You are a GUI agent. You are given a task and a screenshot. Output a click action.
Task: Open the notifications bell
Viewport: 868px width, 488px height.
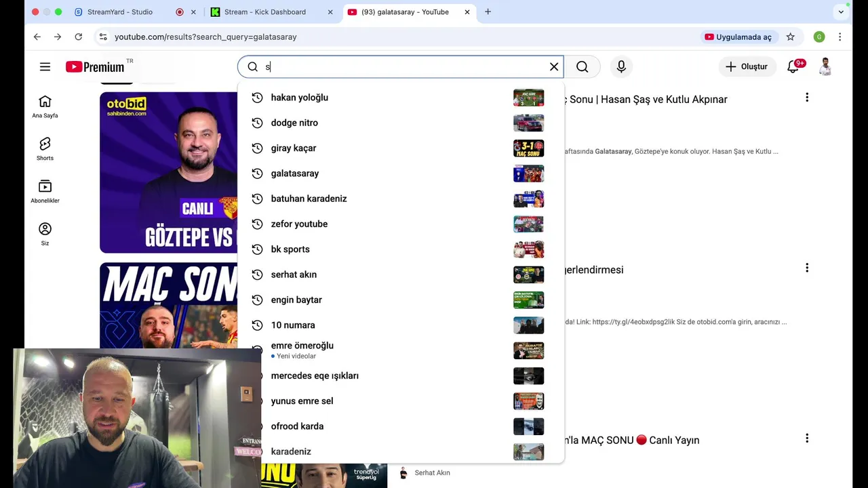pyautogui.click(x=793, y=66)
